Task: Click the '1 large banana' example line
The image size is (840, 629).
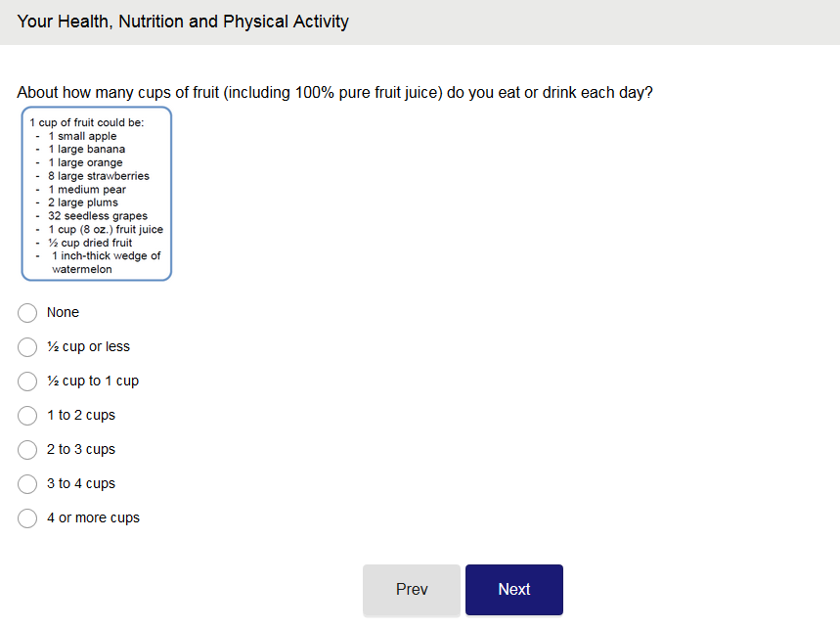Action: 86,150
